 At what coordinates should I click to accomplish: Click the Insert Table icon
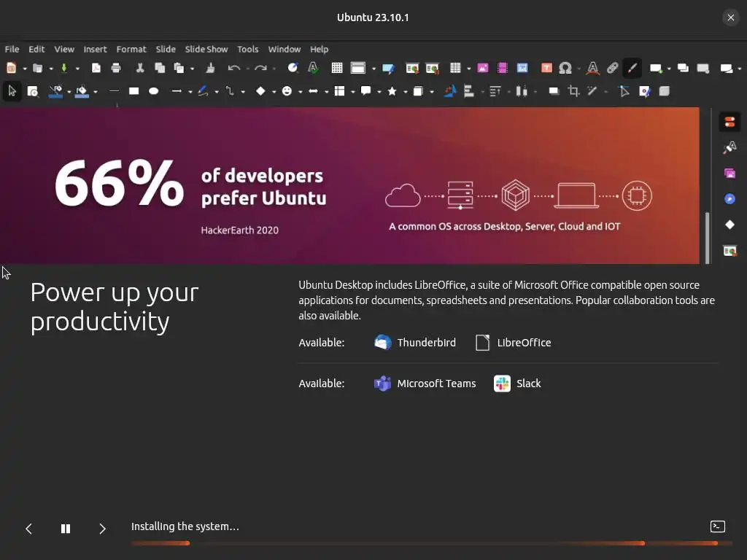point(455,68)
